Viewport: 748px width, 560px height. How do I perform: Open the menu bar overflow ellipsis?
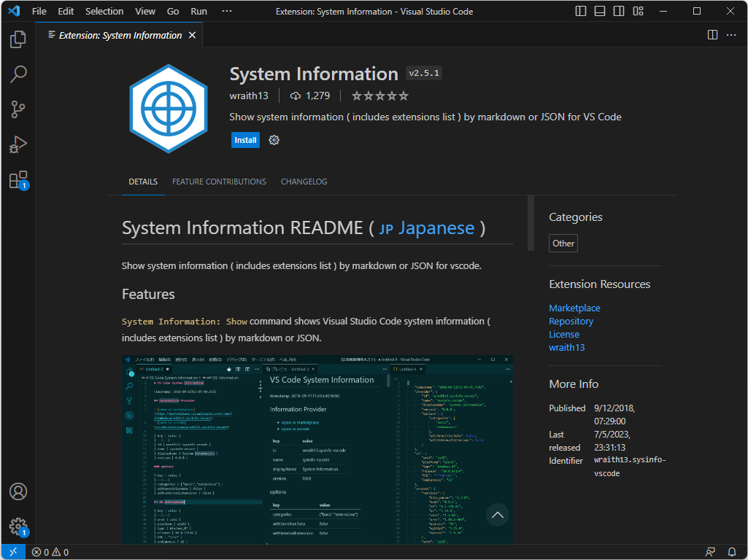click(x=226, y=11)
